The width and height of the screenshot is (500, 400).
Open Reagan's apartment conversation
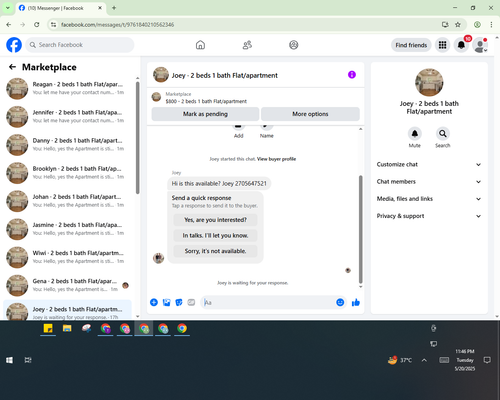pos(68,88)
